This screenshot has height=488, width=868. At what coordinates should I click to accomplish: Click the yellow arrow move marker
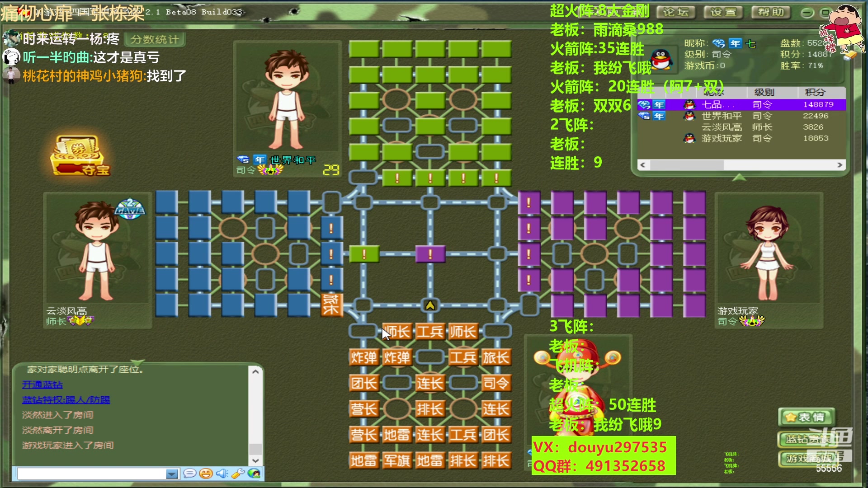[430, 305]
